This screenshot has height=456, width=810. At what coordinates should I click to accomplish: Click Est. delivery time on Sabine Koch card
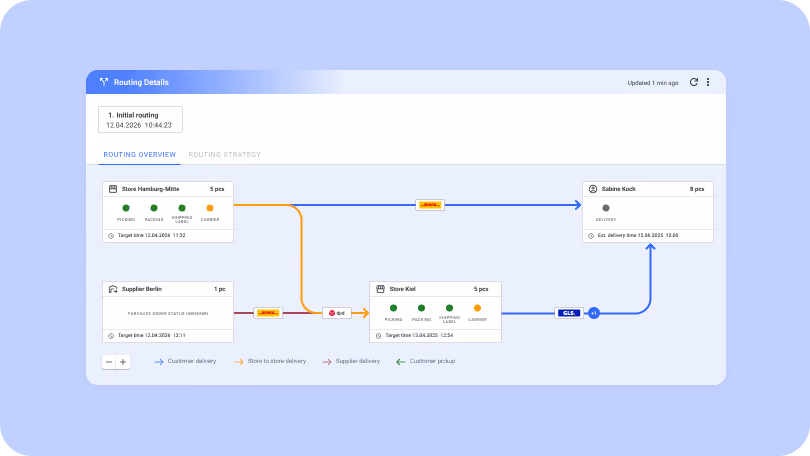click(x=638, y=235)
